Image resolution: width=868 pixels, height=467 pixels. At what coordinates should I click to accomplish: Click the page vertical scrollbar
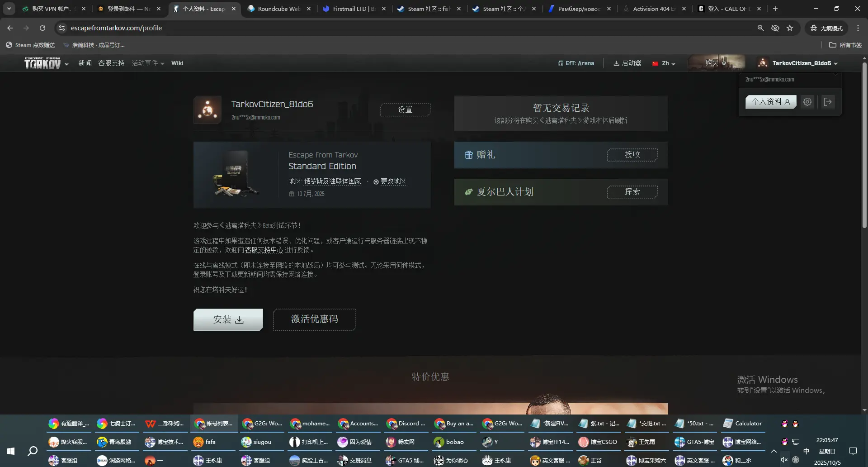tap(864, 145)
